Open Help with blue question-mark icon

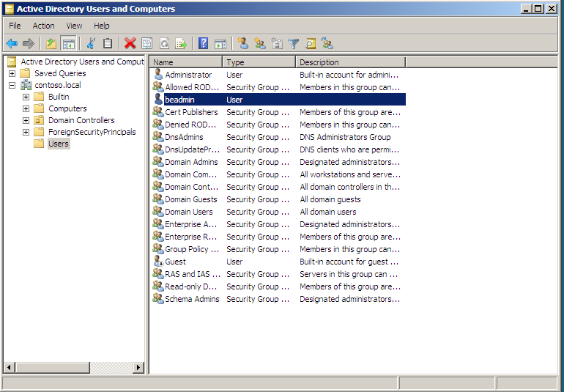pos(203,44)
